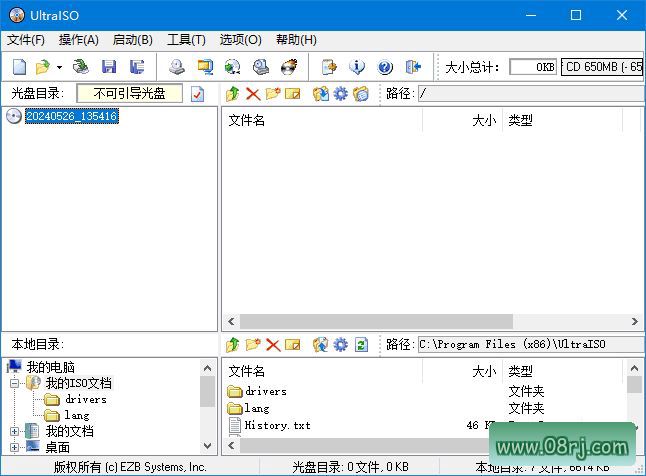646x476 pixels.
Task: Click the Rename icon in the local toolbar
Action: (x=293, y=345)
